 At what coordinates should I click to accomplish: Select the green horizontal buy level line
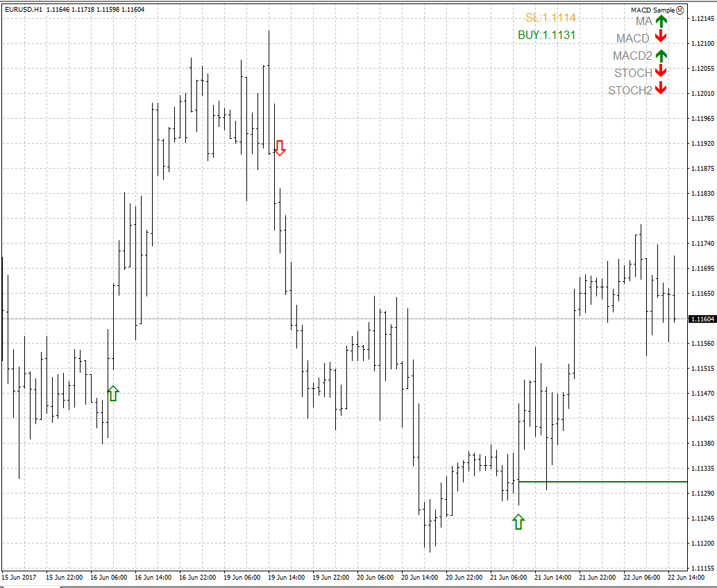pos(611,481)
